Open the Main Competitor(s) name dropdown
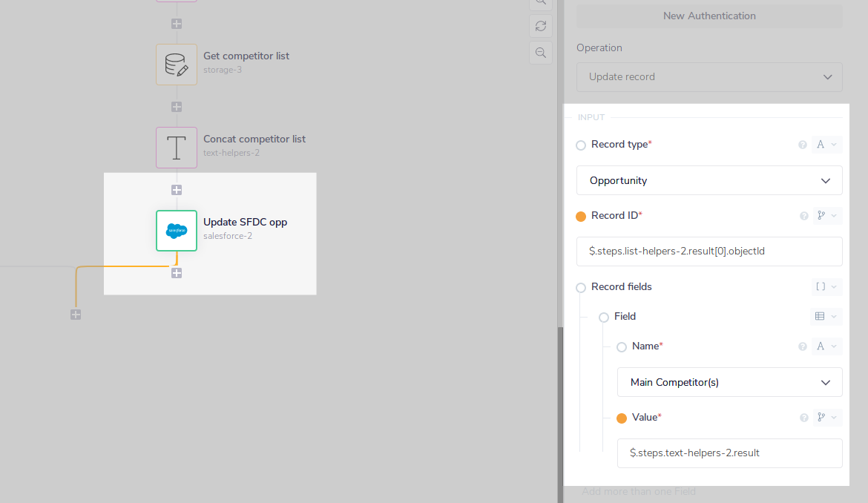Viewport: 868px width, 503px height. pos(729,382)
